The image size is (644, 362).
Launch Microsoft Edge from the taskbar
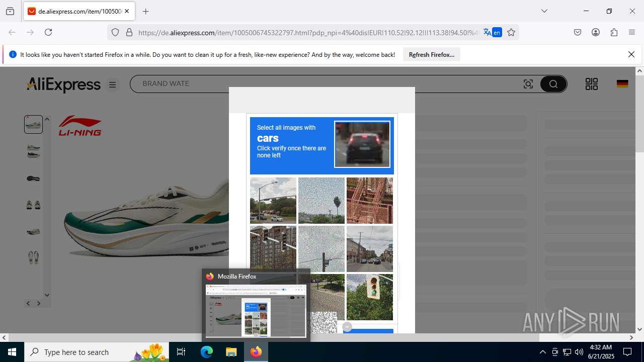(x=207, y=352)
